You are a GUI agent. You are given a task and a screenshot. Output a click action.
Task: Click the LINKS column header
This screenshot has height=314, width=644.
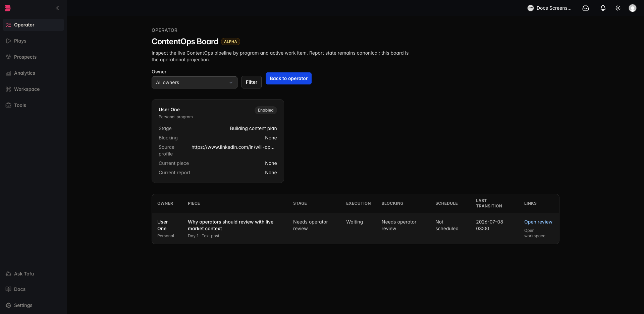point(530,203)
